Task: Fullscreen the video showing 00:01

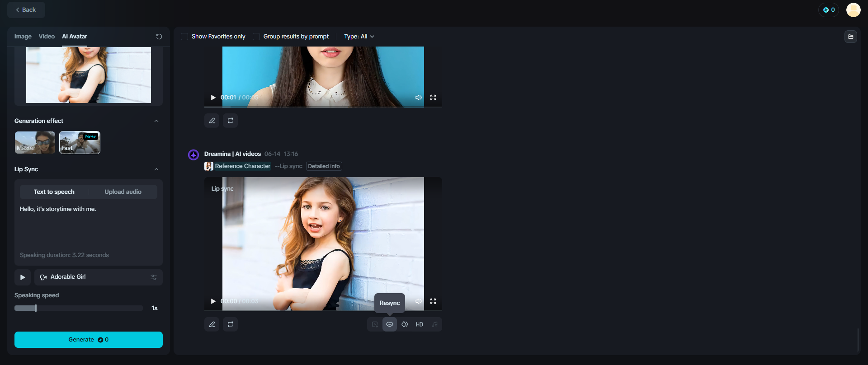Action: click(x=433, y=98)
